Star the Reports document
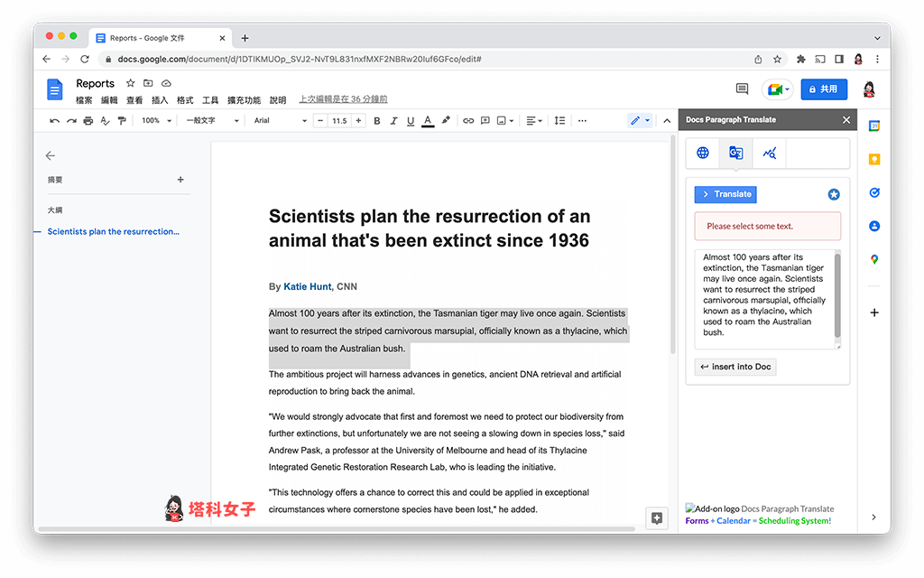Image resolution: width=924 pixels, height=578 pixels. 131,83
